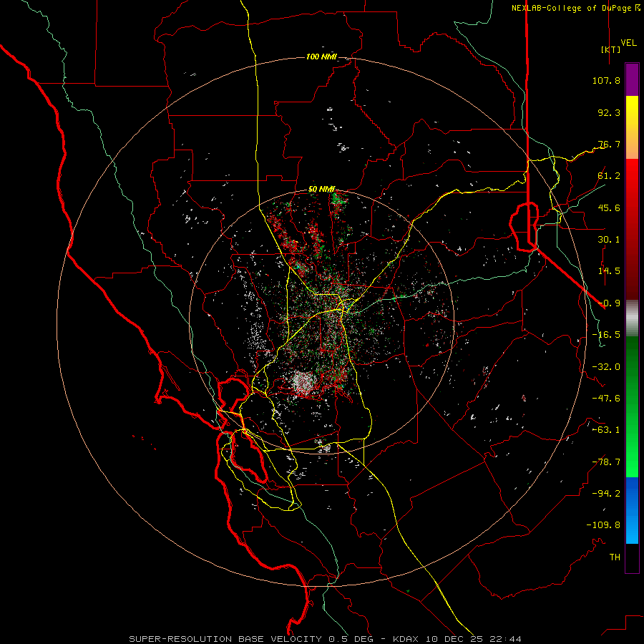644x644 pixels.
Task: Click the -32.0 velocity scale value
Action: [606, 367]
